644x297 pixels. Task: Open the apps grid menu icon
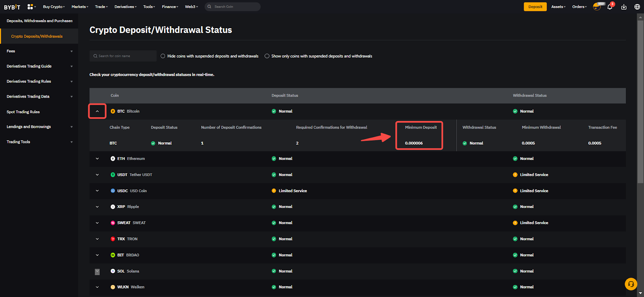30,7
